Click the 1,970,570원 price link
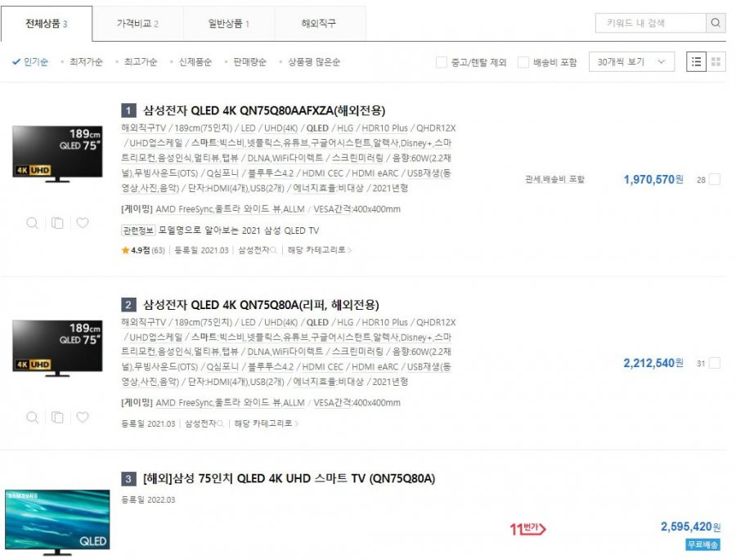This screenshot has width=736, height=560. [653, 179]
